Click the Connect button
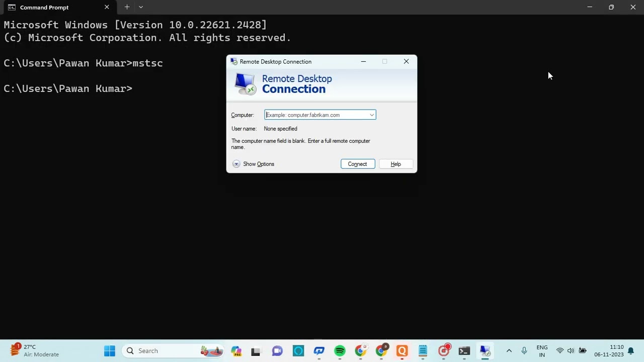This screenshot has width=644, height=362. pyautogui.click(x=358, y=164)
